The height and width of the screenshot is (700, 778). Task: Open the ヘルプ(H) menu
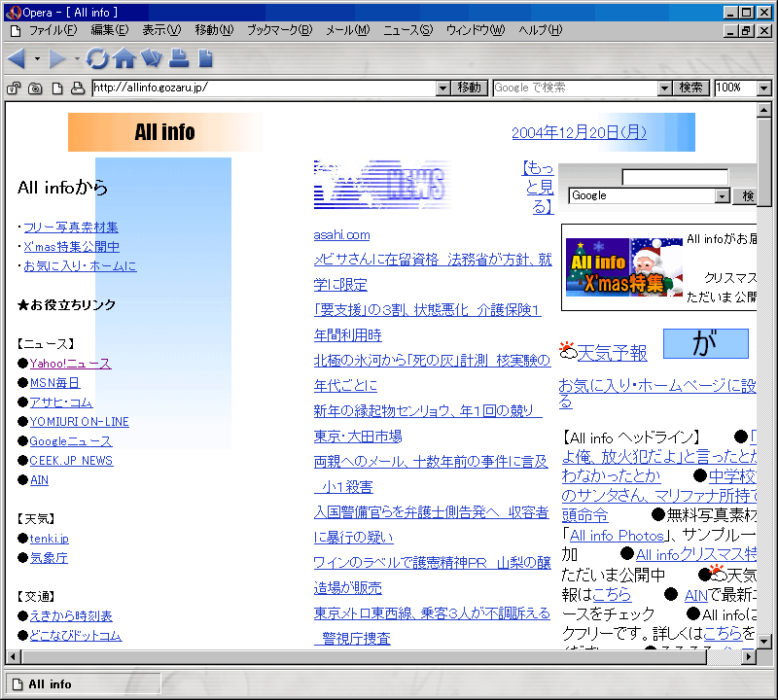click(x=541, y=30)
